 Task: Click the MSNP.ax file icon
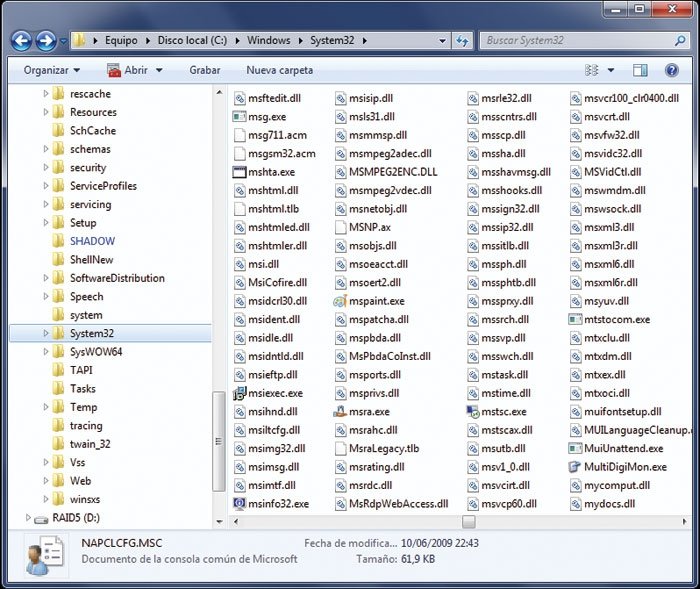pos(340,228)
